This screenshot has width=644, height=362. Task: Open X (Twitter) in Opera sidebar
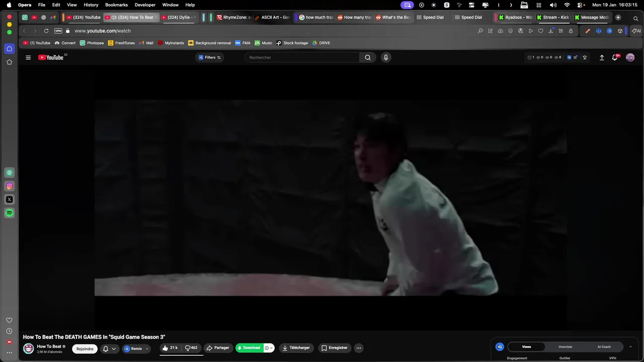pyautogui.click(x=9, y=200)
